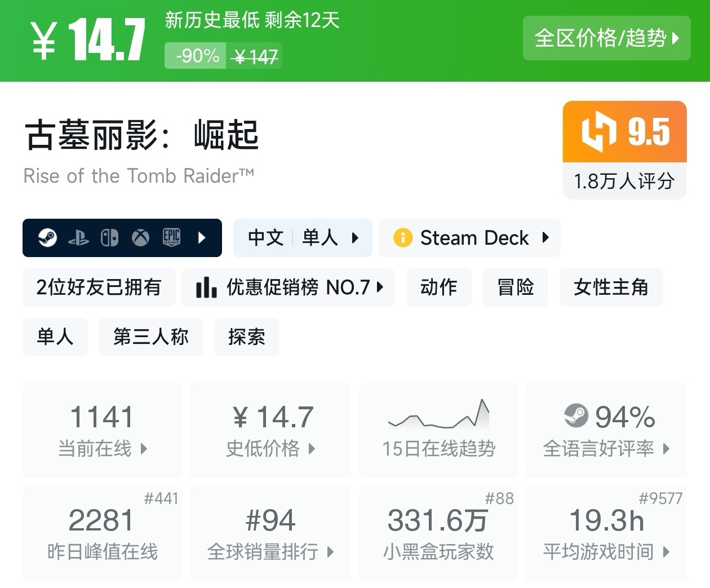Select the 女性主角 tag
710x588 pixels.
[x=611, y=288]
